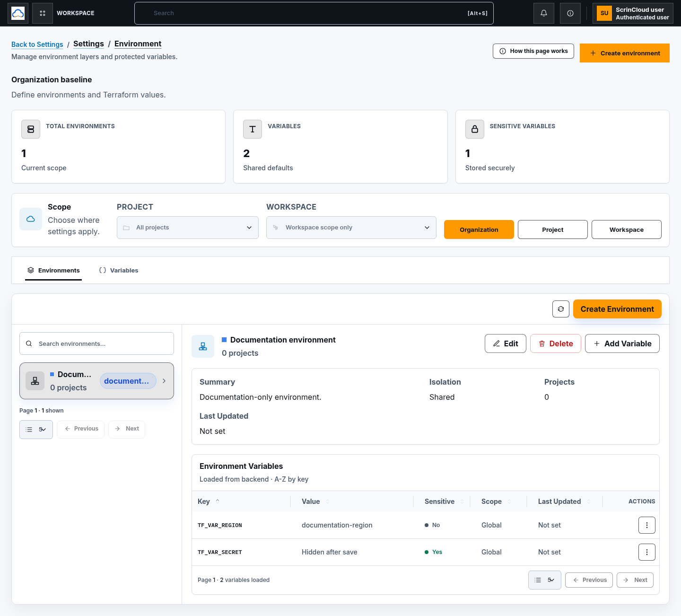
Task: Click Add Variable button
Action: [622, 343]
